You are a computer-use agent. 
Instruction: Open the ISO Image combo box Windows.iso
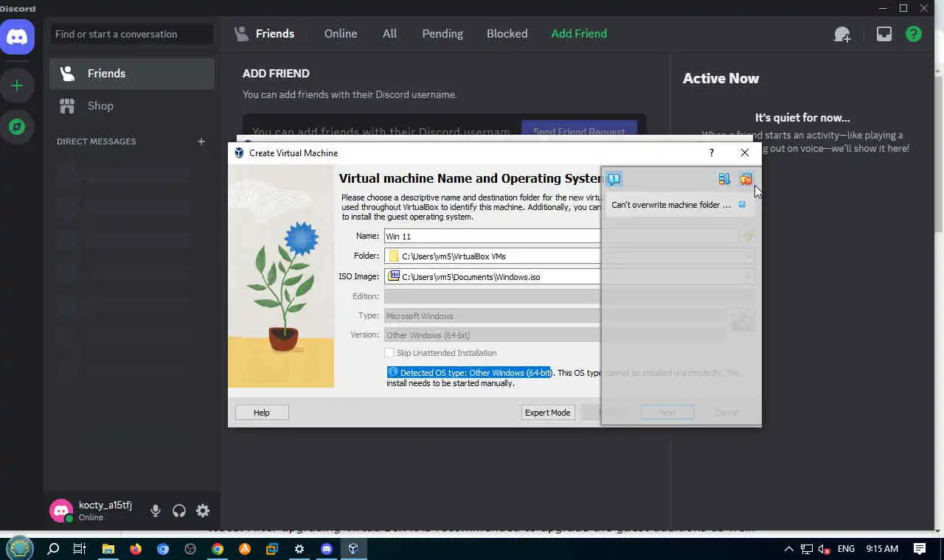tap(569, 276)
